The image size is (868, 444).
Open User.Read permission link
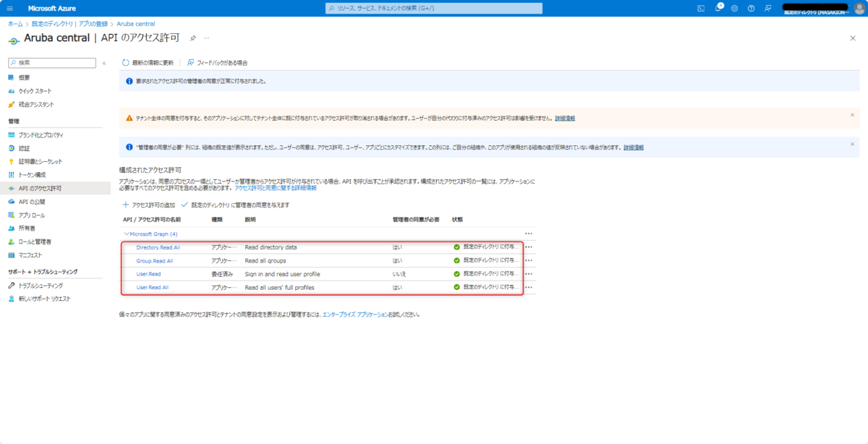pos(148,274)
